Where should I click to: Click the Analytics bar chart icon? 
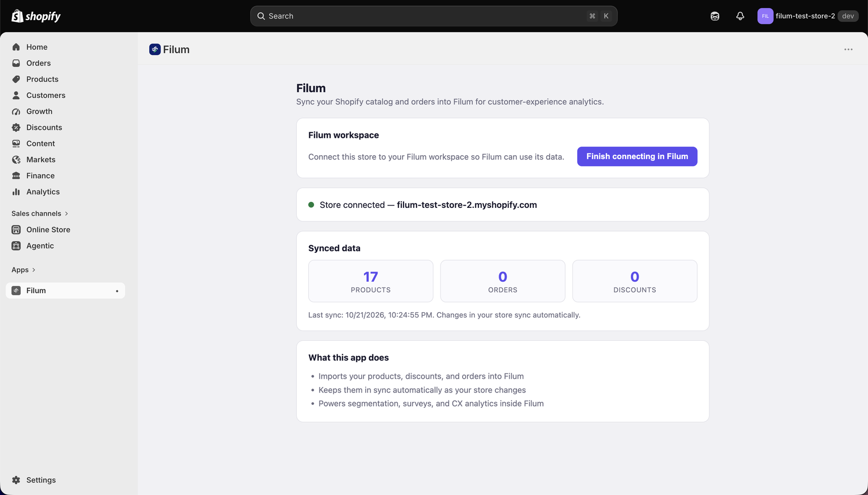click(x=16, y=192)
